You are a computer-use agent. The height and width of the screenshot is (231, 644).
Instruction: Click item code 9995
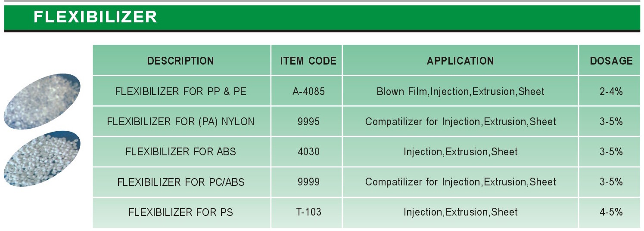308,122
